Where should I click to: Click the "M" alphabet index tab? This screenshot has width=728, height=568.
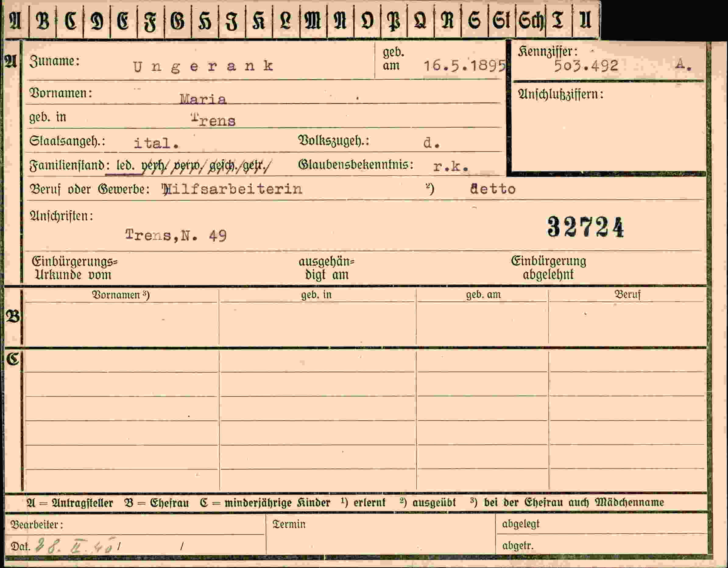pyautogui.click(x=313, y=21)
